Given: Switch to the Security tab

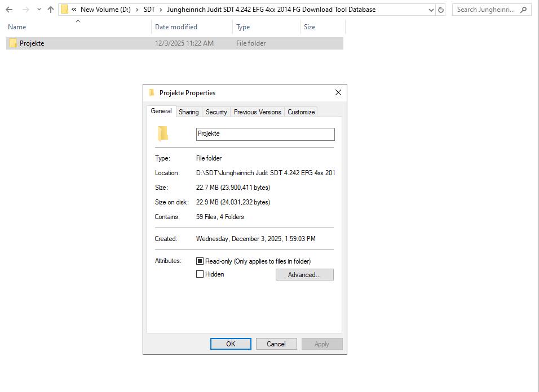Looking at the screenshot, I should (x=216, y=112).
